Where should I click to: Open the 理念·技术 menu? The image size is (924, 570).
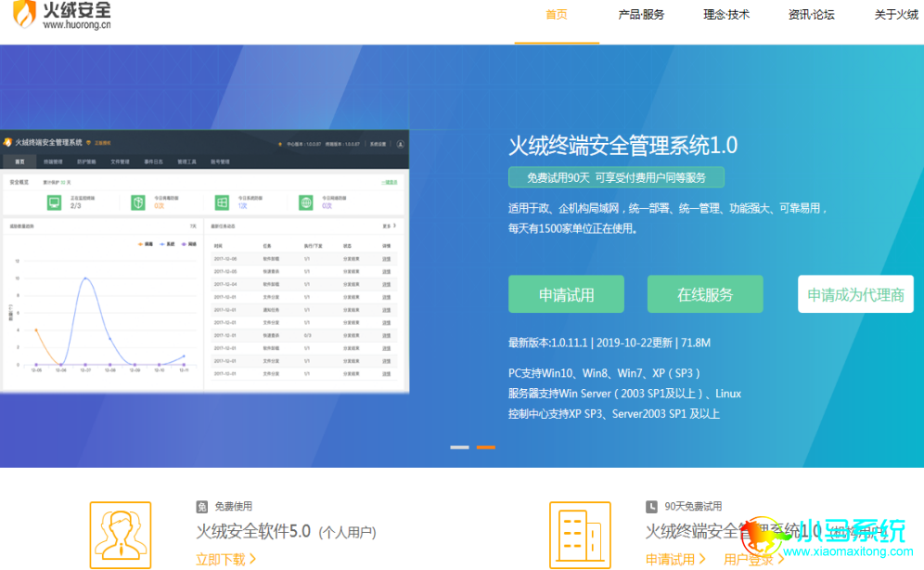726,15
